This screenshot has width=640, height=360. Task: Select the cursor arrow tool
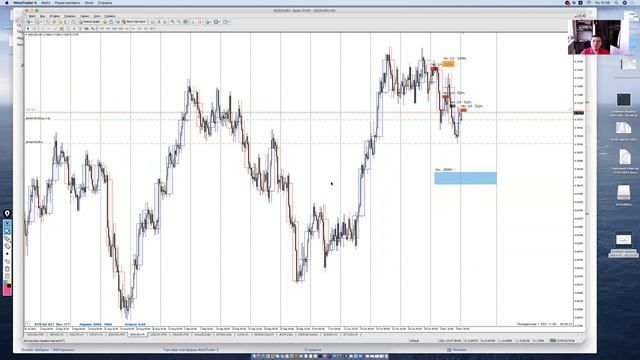coord(28,29)
